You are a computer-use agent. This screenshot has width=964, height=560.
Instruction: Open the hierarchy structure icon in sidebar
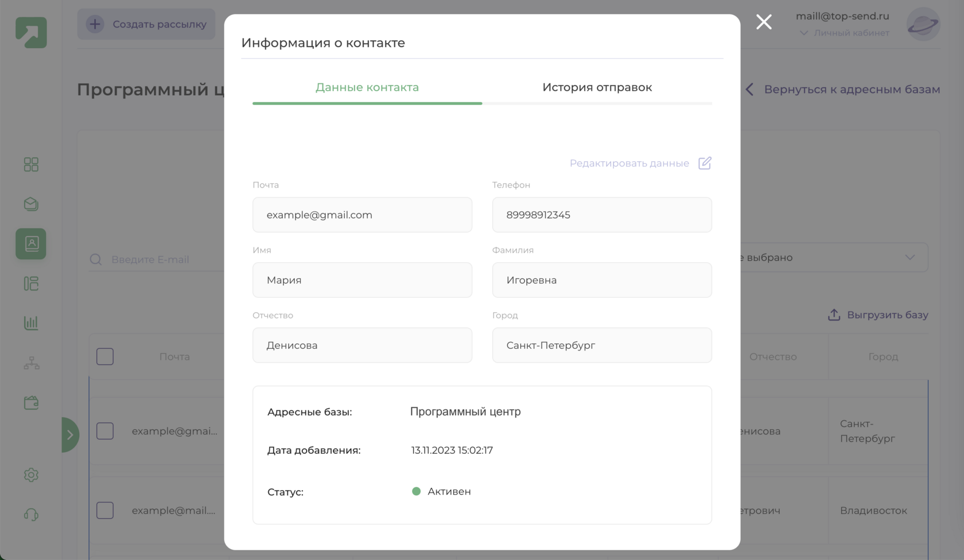pyautogui.click(x=31, y=363)
